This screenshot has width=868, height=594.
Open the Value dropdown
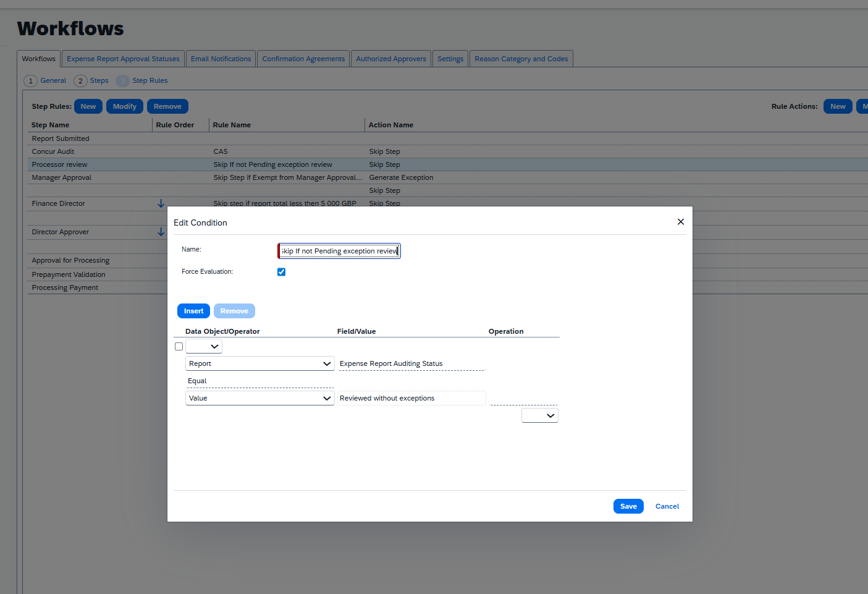tap(259, 399)
